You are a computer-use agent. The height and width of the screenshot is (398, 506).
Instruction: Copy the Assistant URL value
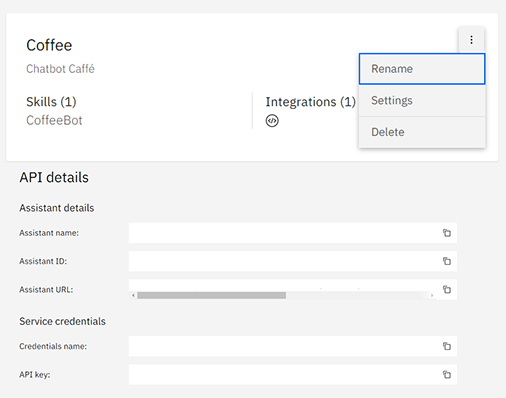pos(447,289)
